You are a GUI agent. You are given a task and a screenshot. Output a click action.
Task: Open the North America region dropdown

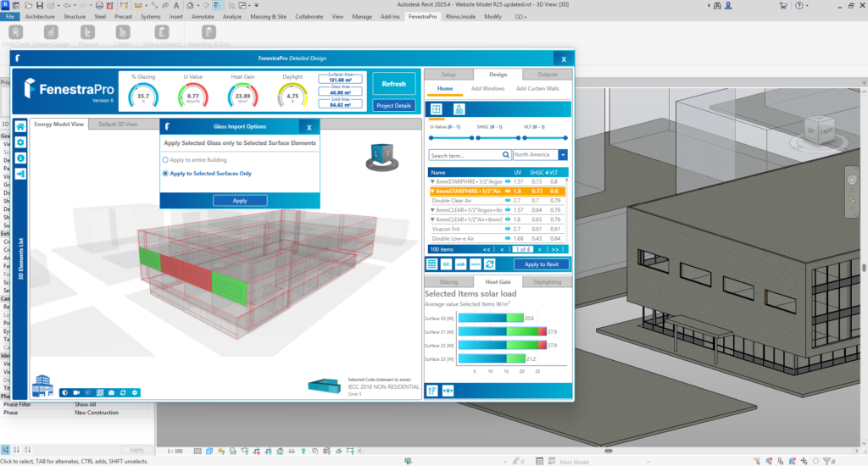pyautogui.click(x=563, y=155)
